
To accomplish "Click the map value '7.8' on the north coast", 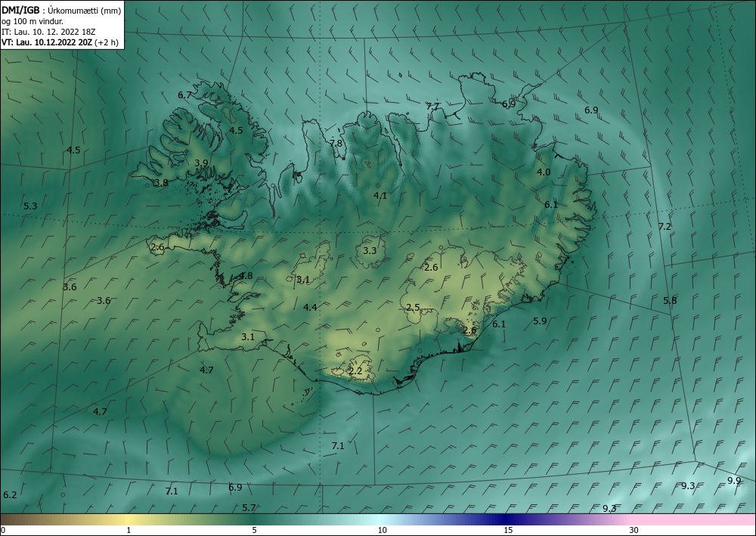I will click(336, 143).
